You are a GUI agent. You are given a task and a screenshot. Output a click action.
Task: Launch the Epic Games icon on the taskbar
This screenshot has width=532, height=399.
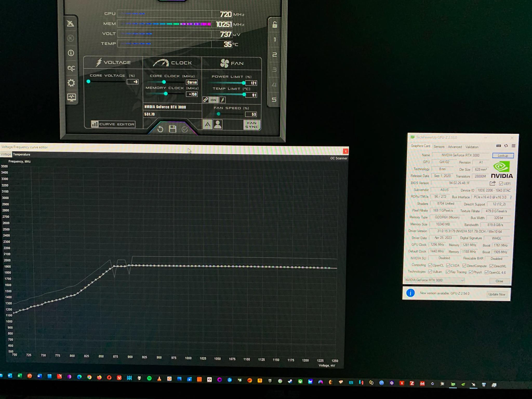(x=270, y=381)
